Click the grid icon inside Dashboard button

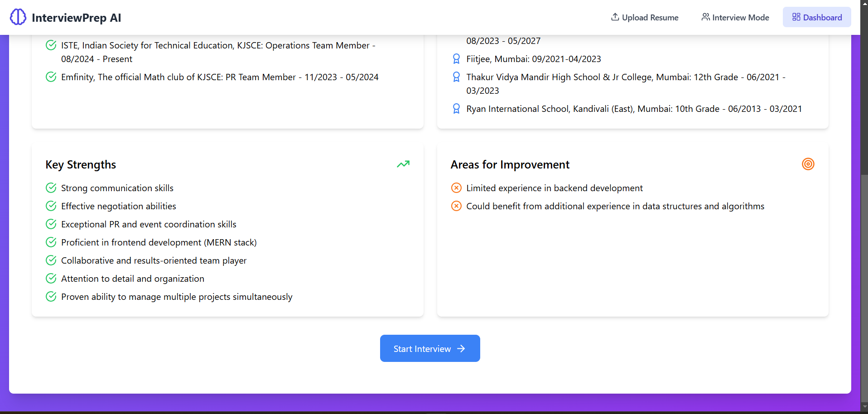coord(796,17)
